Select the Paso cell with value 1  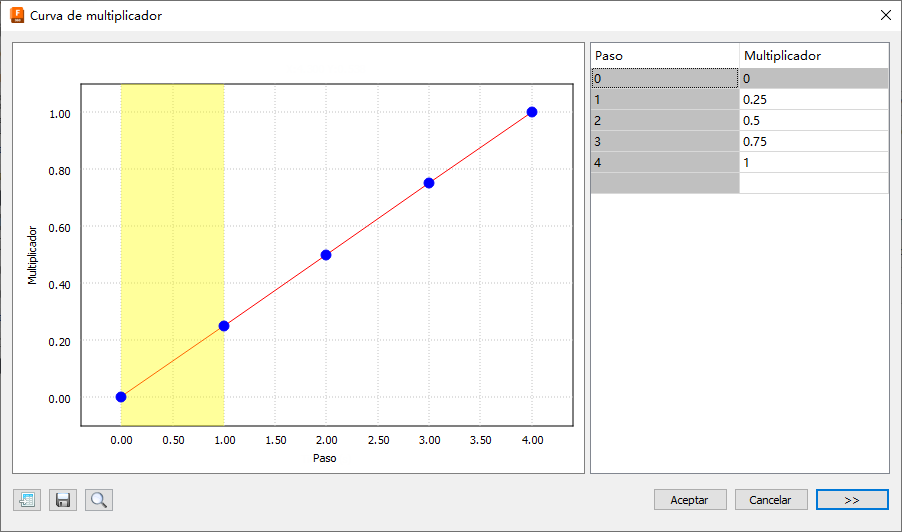tap(665, 99)
